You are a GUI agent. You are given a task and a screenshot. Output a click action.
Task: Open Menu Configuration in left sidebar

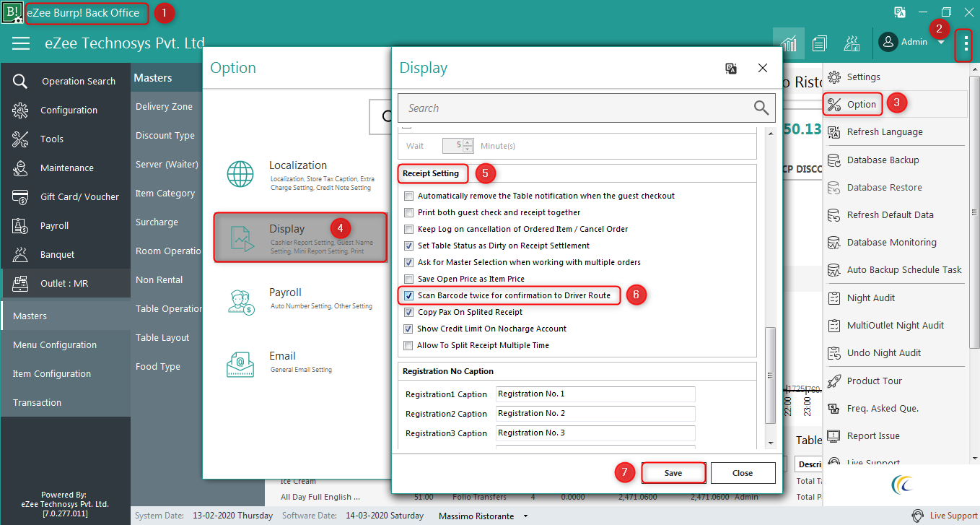[x=55, y=344]
